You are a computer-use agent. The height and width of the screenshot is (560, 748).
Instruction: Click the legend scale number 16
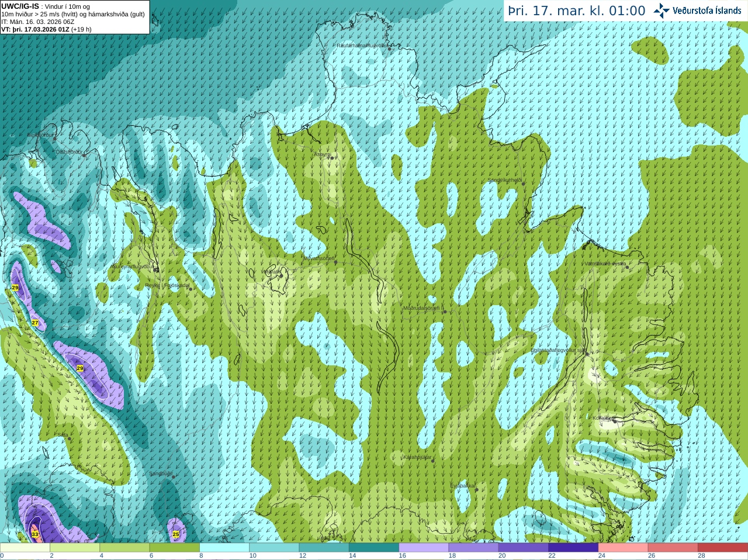403,556
